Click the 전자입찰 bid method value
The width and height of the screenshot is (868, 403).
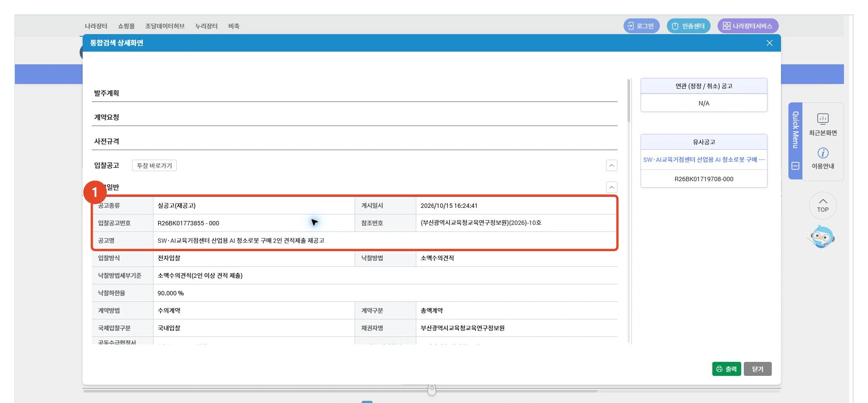pos(169,258)
